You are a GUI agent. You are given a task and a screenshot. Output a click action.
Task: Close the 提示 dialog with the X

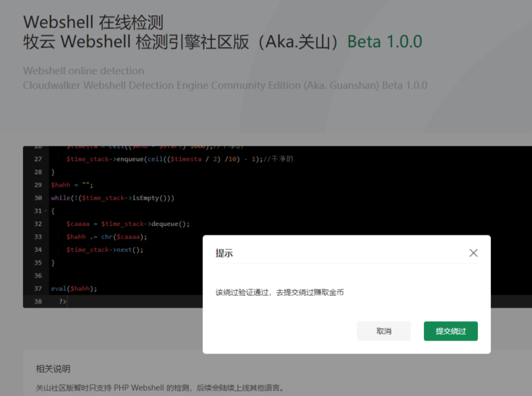[x=473, y=253]
